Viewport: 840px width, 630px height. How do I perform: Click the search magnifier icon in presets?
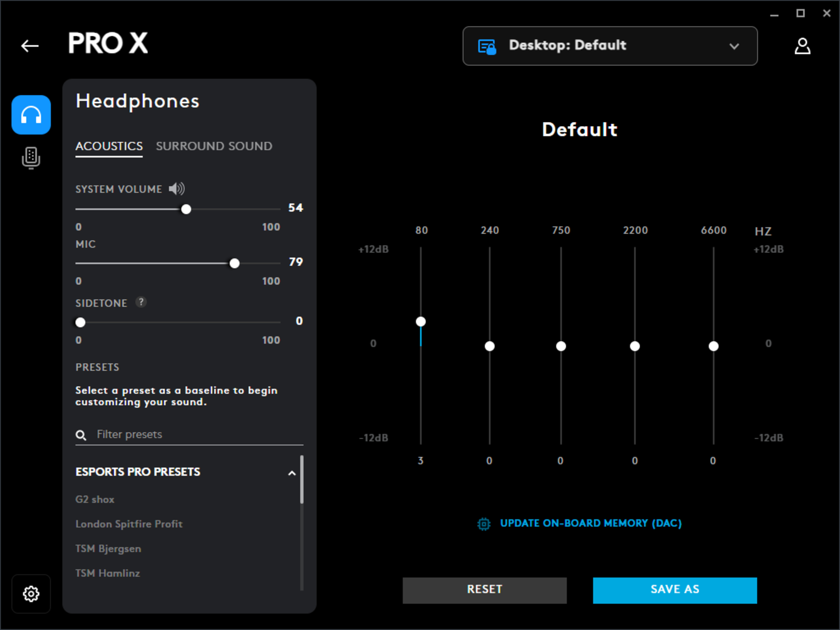[x=81, y=435]
